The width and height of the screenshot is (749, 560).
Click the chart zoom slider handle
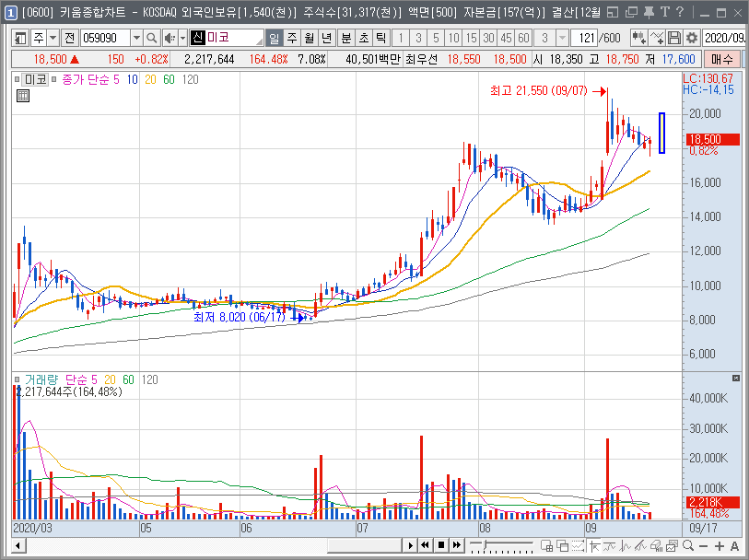point(486,544)
